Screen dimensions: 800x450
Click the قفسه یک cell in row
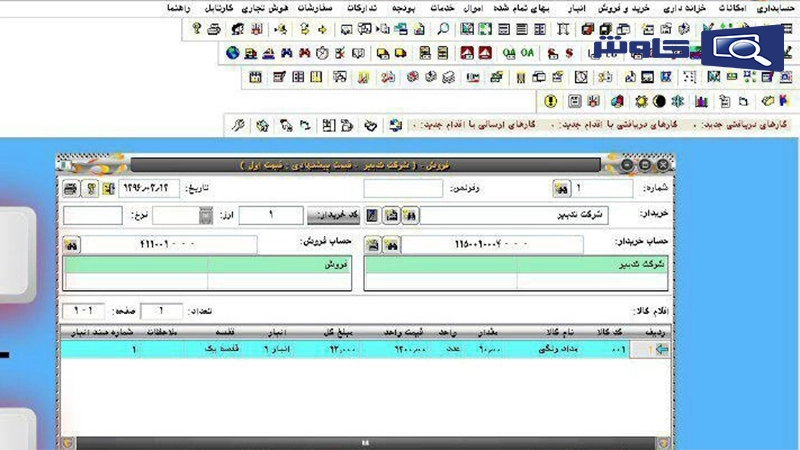[222, 349]
